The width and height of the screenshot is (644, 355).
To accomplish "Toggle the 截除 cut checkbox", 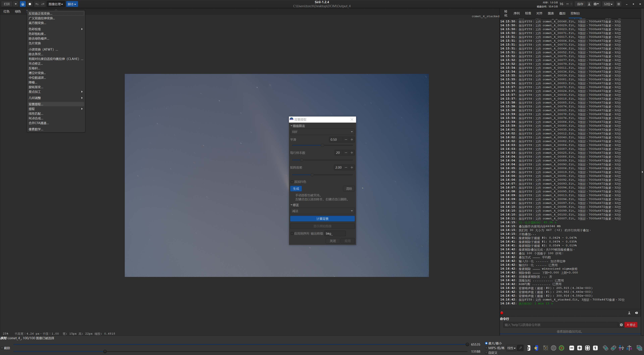I will pyautogui.click(x=2, y=348).
